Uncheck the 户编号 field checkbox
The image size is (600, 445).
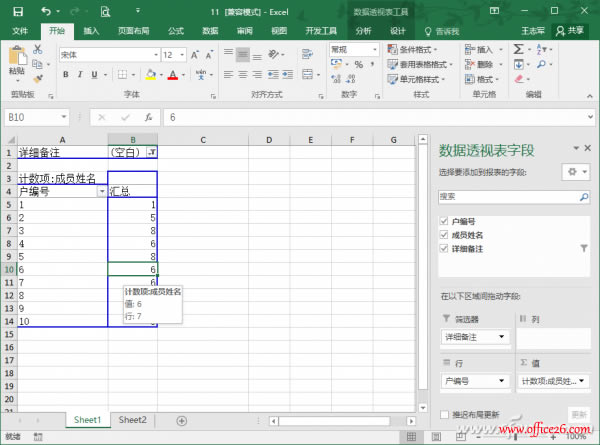tap(445, 221)
